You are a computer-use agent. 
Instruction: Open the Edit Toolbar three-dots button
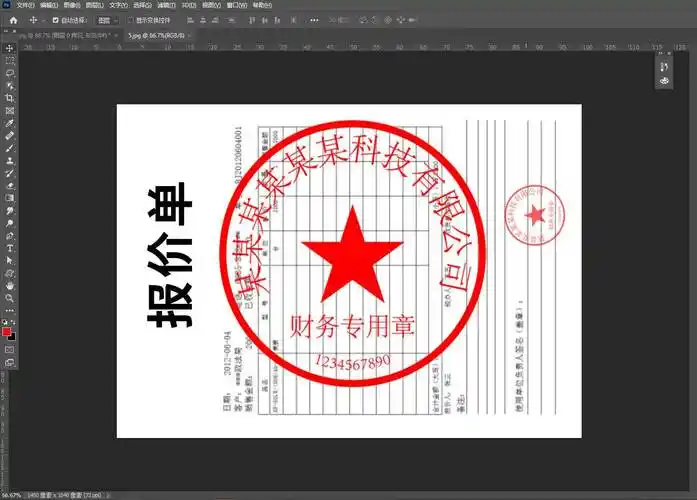pos(9,310)
